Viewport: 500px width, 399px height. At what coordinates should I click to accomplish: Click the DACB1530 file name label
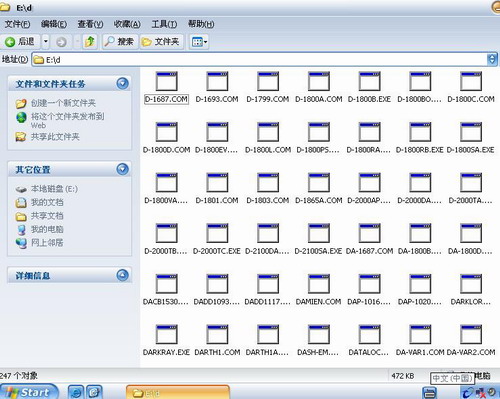tap(166, 302)
